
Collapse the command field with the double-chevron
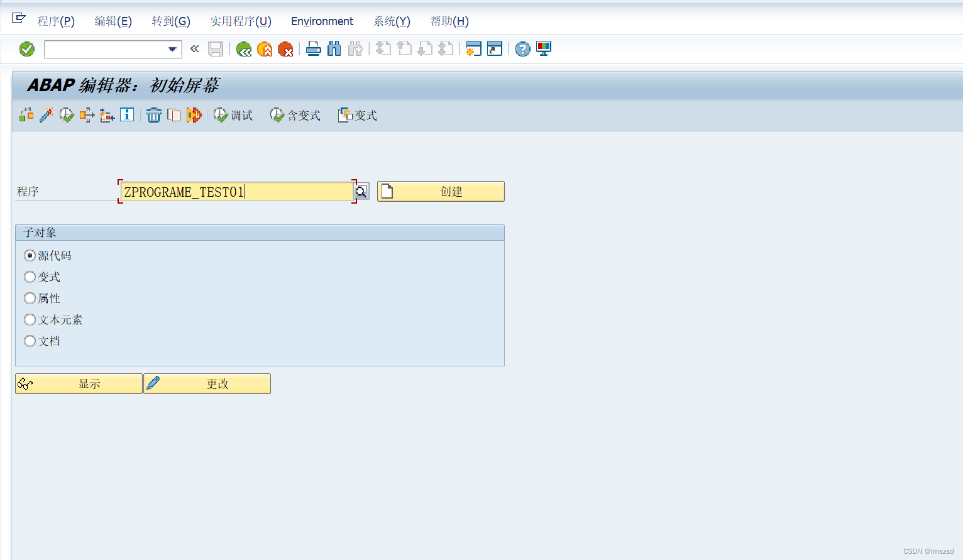(195, 48)
